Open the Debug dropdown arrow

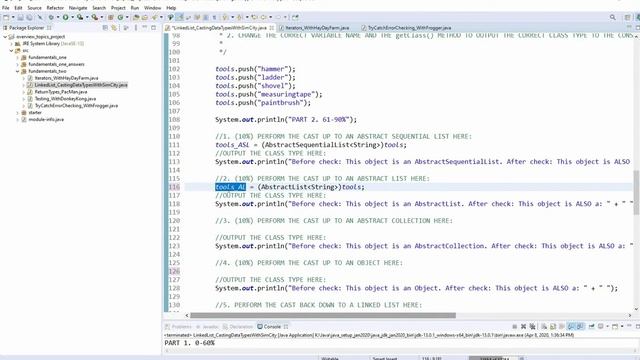point(58,17)
